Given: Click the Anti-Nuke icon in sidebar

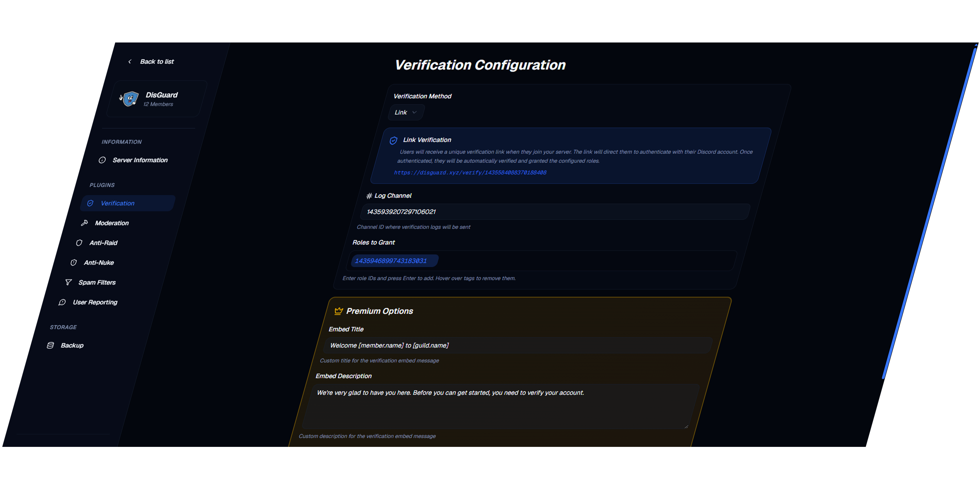Looking at the screenshot, I should (x=74, y=263).
